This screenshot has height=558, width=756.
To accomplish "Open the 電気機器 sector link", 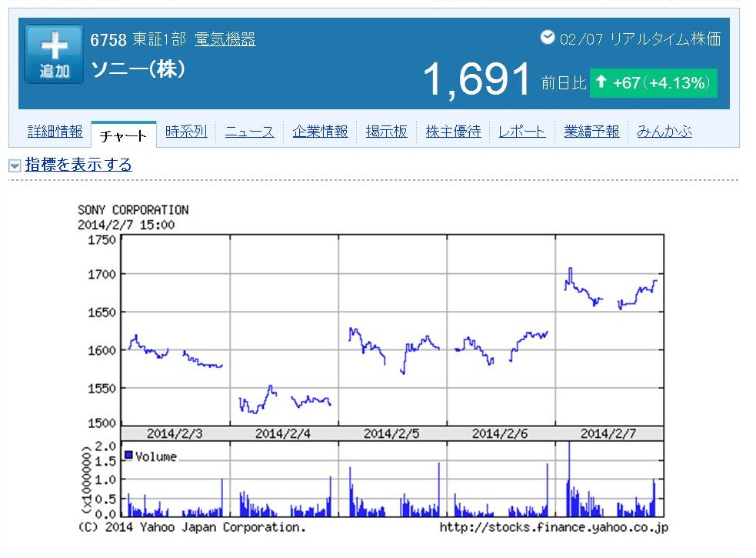I will [x=225, y=39].
